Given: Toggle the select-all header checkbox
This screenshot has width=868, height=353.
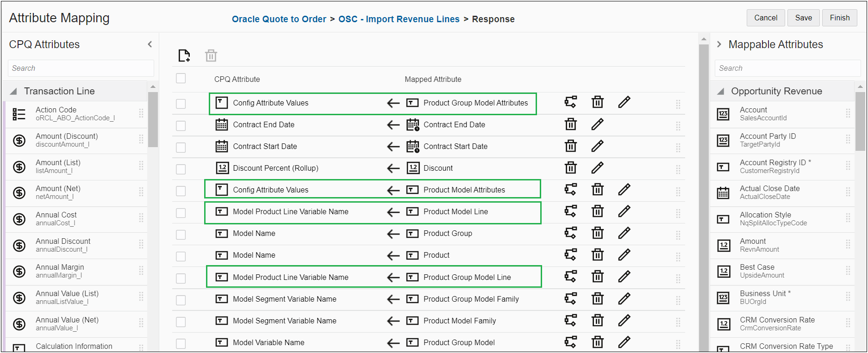Looking at the screenshot, I should pyautogui.click(x=181, y=78).
